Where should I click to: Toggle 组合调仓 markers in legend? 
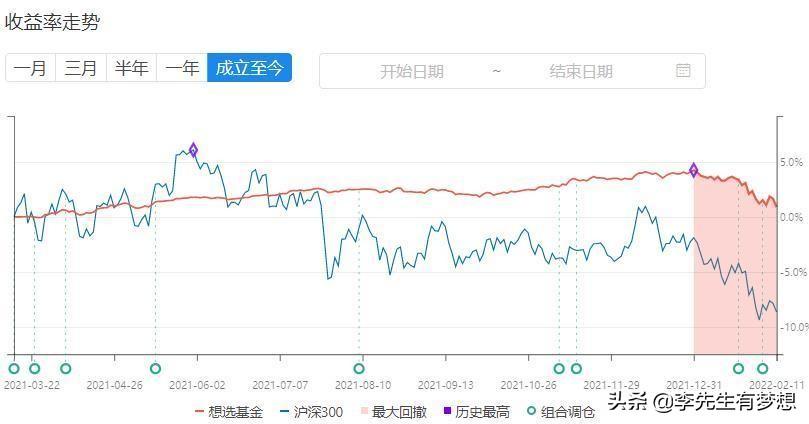(559, 411)
